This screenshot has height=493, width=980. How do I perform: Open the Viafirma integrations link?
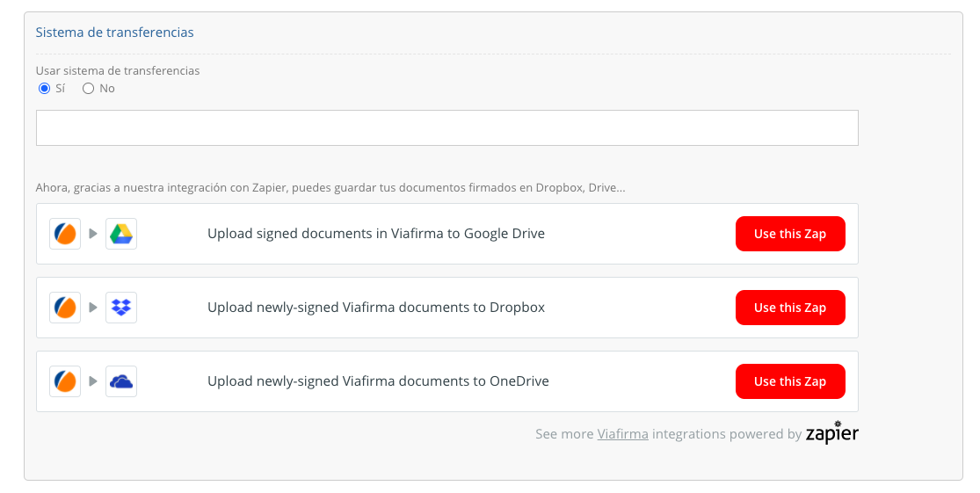click(x=622, y=434)
